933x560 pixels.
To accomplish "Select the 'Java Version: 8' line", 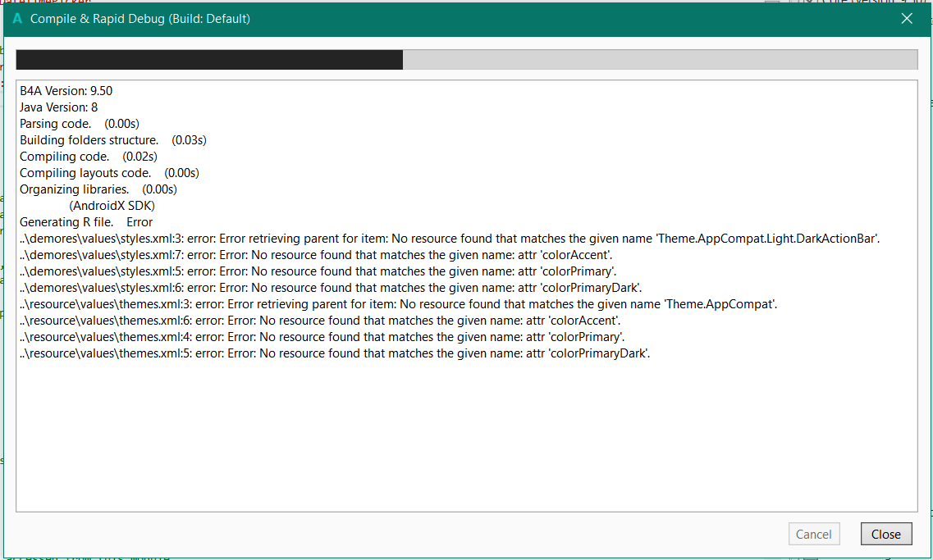I will tap(59, 107).
